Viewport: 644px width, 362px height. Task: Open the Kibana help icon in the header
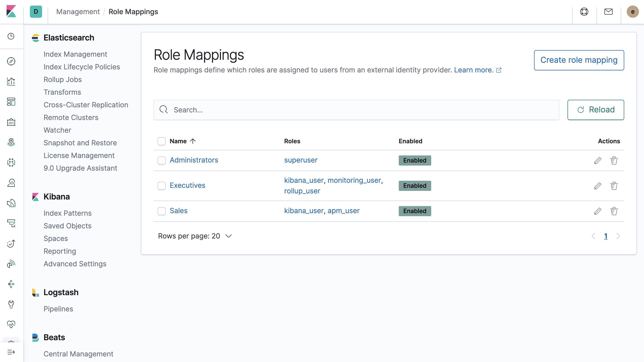coord(584,12)
